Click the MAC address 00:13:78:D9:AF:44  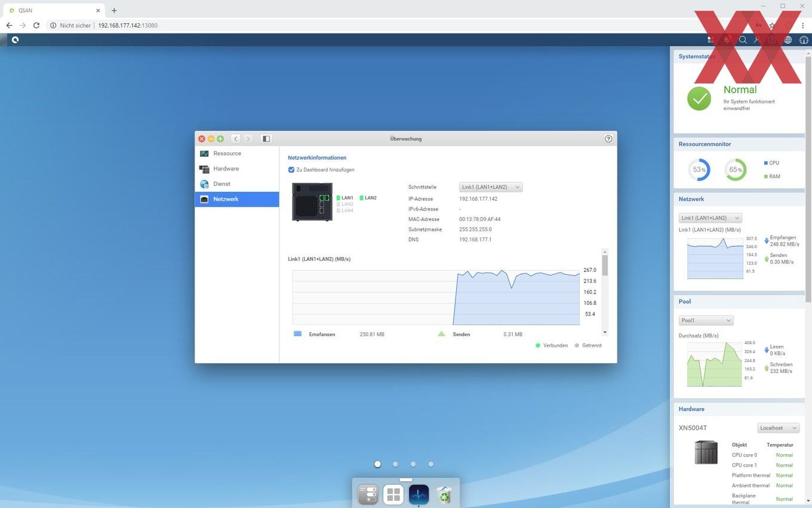(x=480, y=219)
